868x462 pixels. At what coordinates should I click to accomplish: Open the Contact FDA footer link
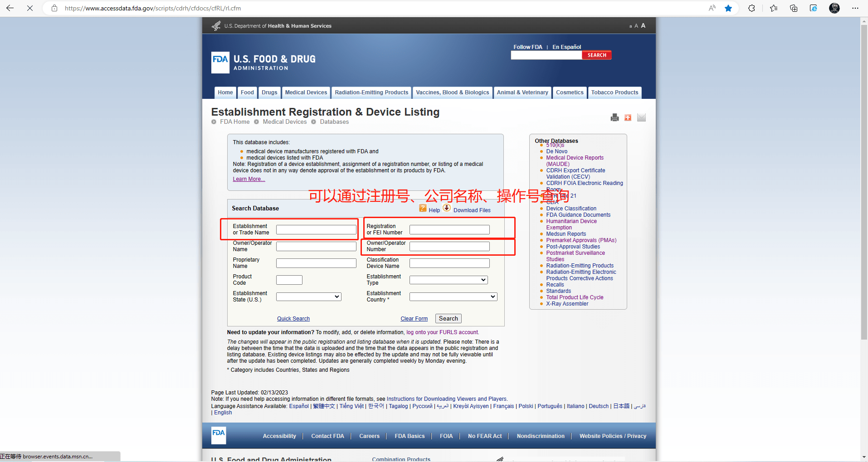click(x=327, y=436)
